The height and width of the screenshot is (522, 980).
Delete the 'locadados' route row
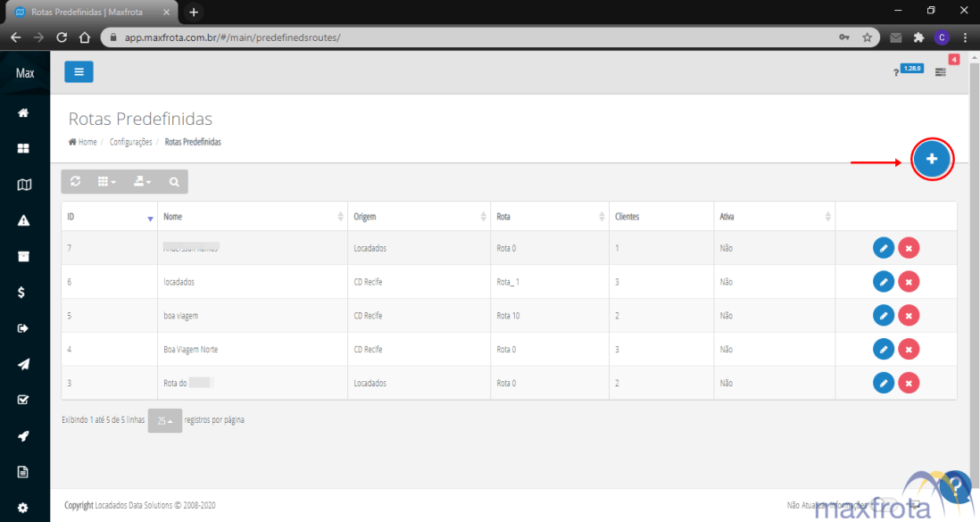909,281
